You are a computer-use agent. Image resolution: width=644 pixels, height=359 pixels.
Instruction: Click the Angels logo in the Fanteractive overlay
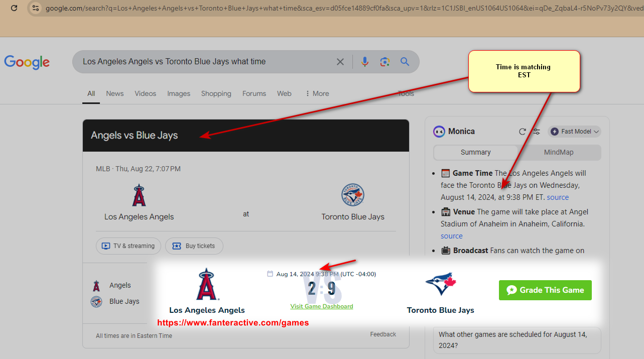pyautogui.click(x=207, y=284)
